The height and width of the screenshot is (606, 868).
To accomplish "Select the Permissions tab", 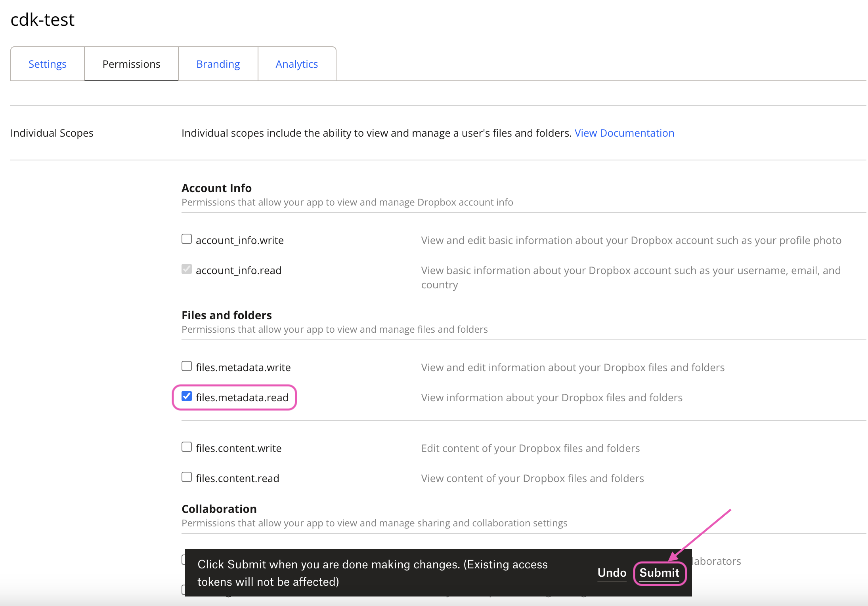I will [131, 64].
